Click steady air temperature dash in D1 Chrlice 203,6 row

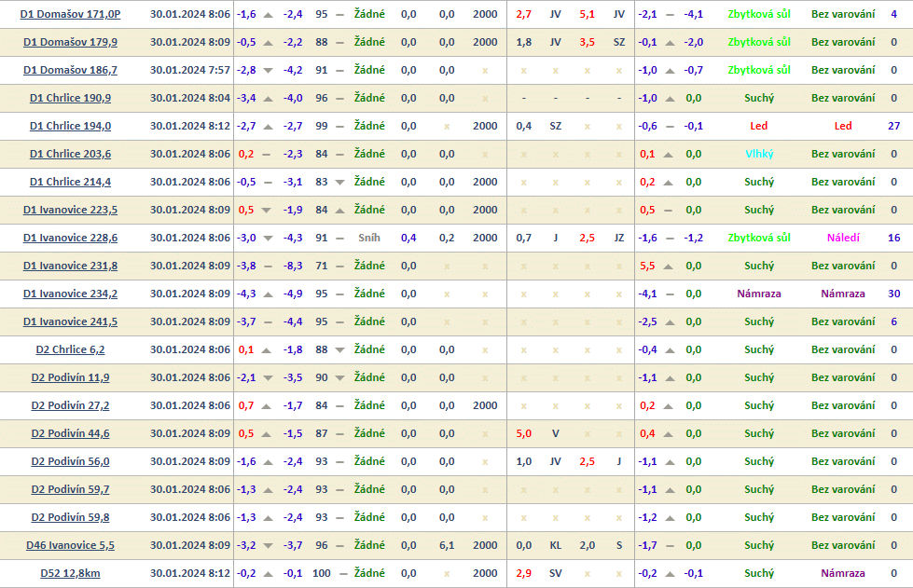tap(269, 155)
